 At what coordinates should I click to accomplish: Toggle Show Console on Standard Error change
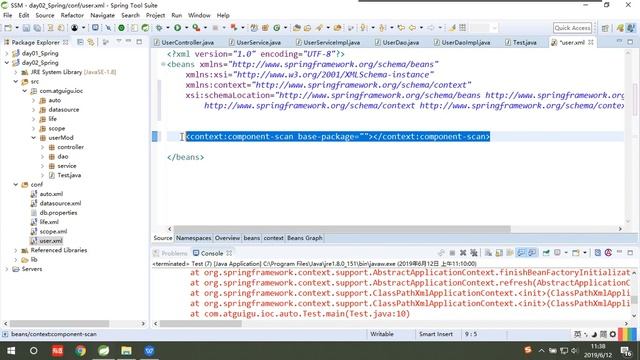[x=532, y=253]
